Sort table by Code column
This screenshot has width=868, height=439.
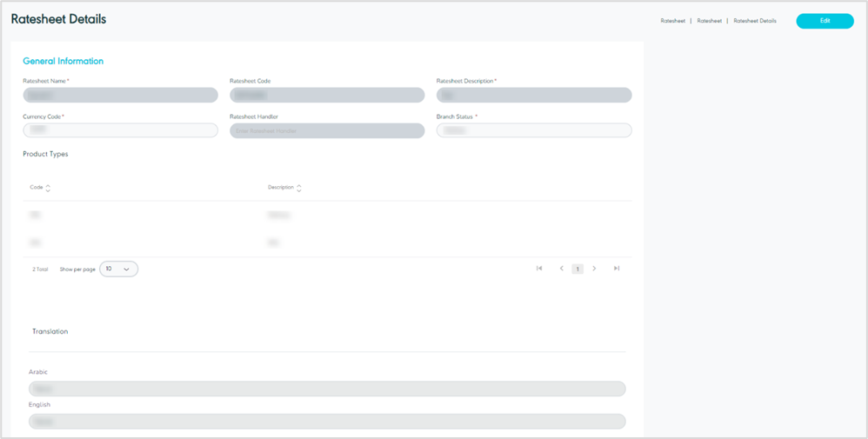click(48, 188)
